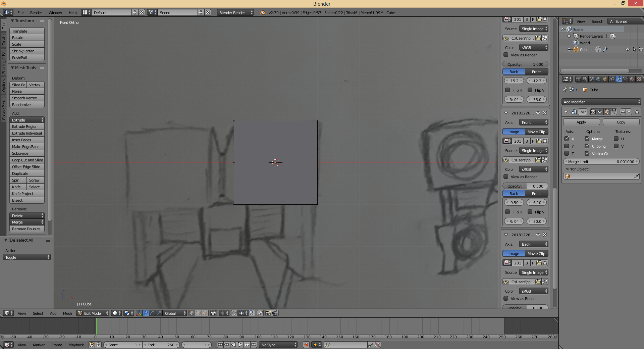Jump to the timeline start frame
Screen dimensions: 644x349
(x=220, y=345)
